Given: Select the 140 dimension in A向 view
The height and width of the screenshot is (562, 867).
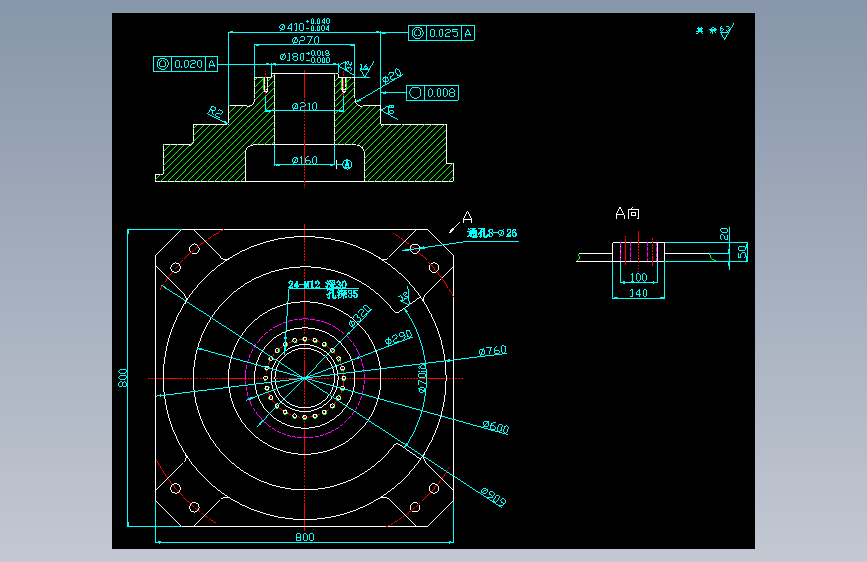Looking at the screenshot, I should tap(639, 293).
